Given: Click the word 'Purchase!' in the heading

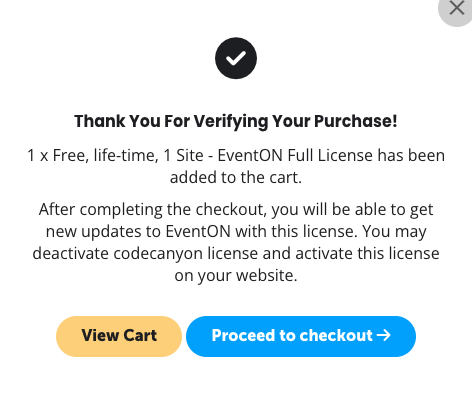Looking at the screenshot, I should click(356, 121).
